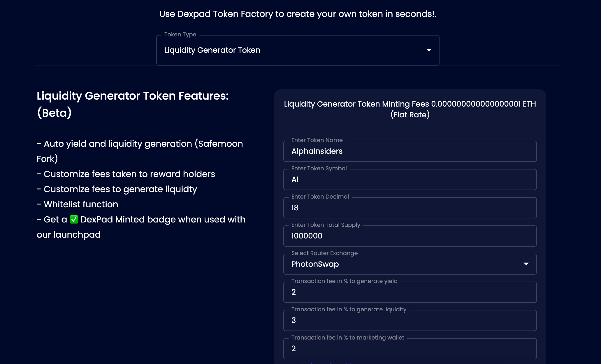601x364 pixels.
Task: Click Customize fees taken to reward holders
Action: coord(126,174)
